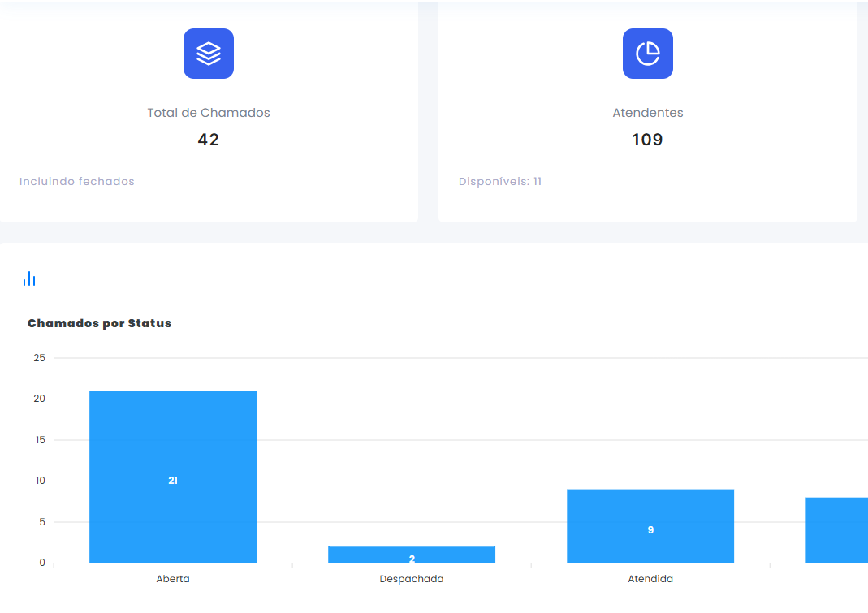Select the Despachada bar in the chart
This screenshot has height=613, width=868.
pos(412,554)
